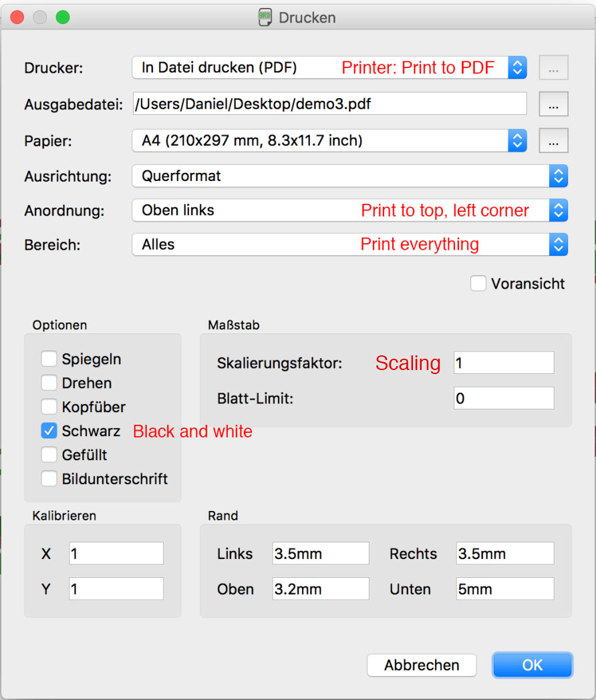Click the red close window button
The width and height of the screenshot is (596, 700).
point(17,18)
